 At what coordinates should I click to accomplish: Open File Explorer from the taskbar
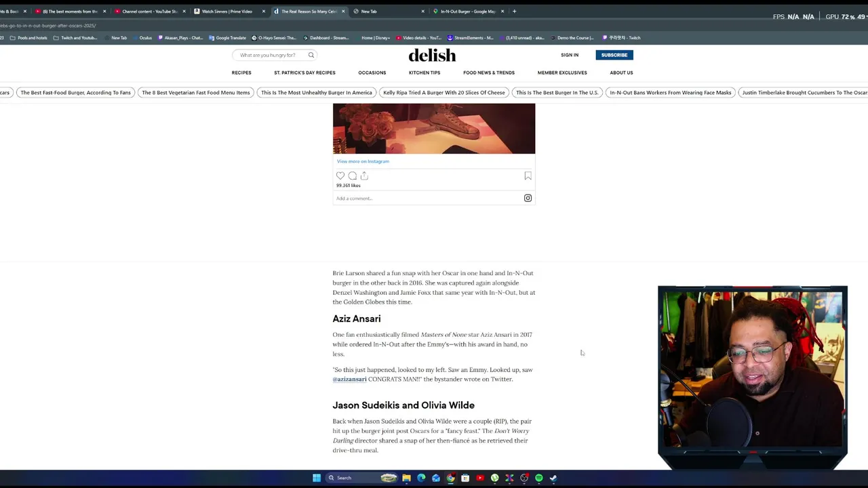click(406, 478)
